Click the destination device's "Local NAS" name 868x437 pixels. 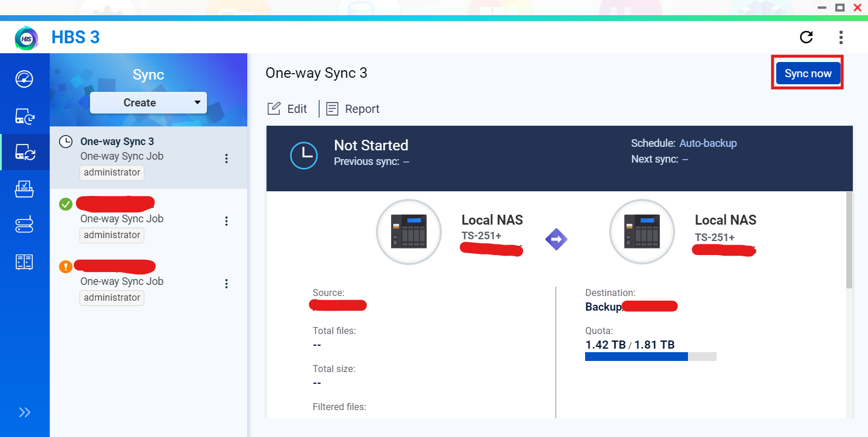pyautogui.click(x=725, y=220)
